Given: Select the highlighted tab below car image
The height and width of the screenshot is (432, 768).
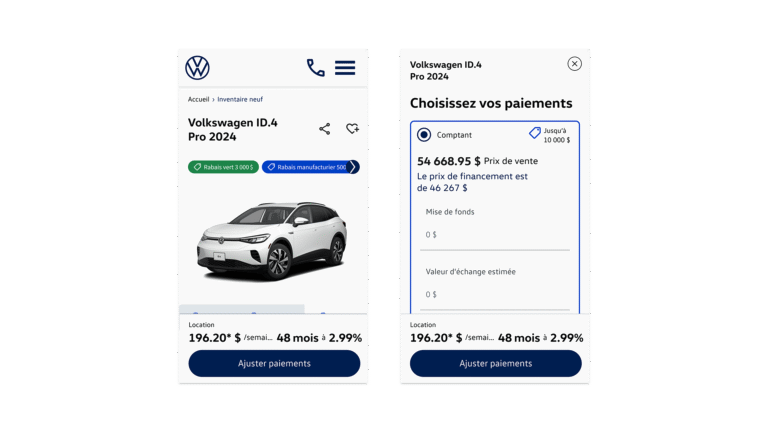Looking at the screenshot, I should tap(242, 309).
